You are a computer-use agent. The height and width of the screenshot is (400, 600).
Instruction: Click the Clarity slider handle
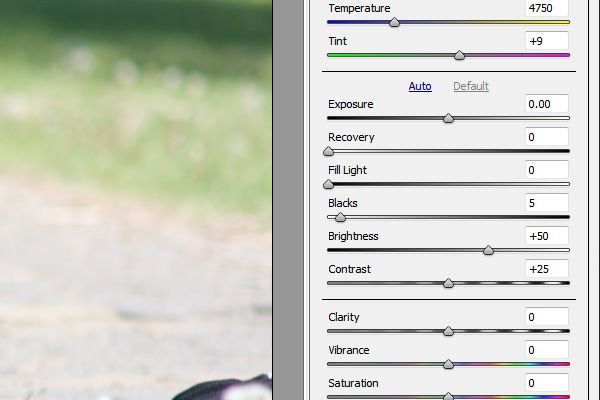tap(448, 331)
